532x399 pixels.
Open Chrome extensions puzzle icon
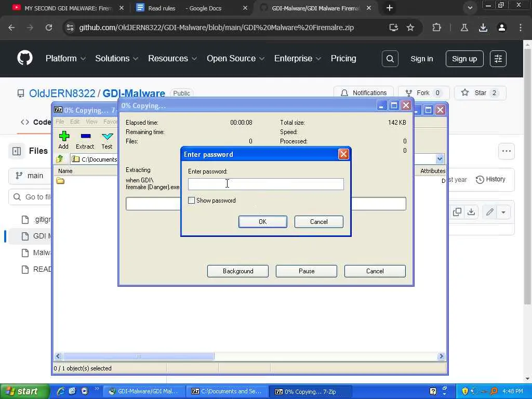[x=436, y=28]
